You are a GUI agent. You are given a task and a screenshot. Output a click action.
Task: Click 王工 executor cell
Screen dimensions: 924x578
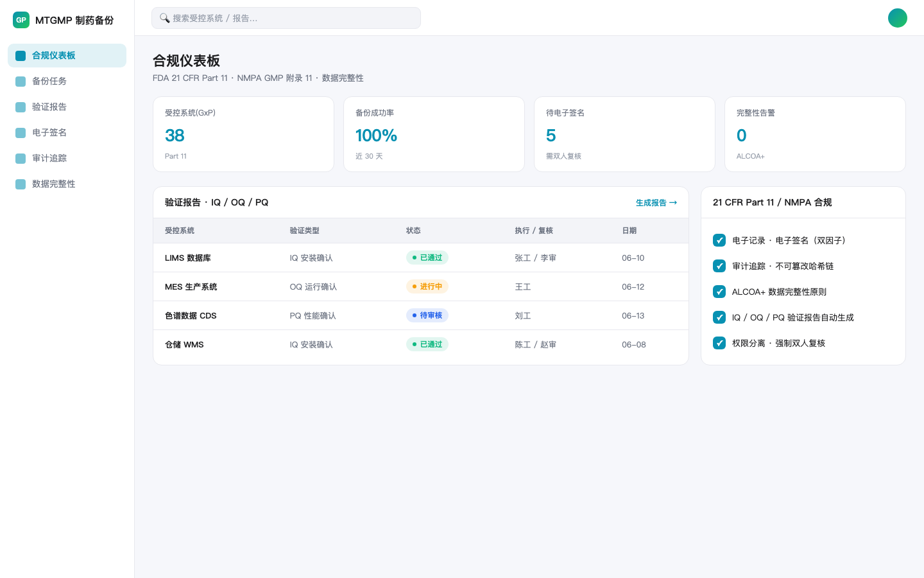(523, 287)
